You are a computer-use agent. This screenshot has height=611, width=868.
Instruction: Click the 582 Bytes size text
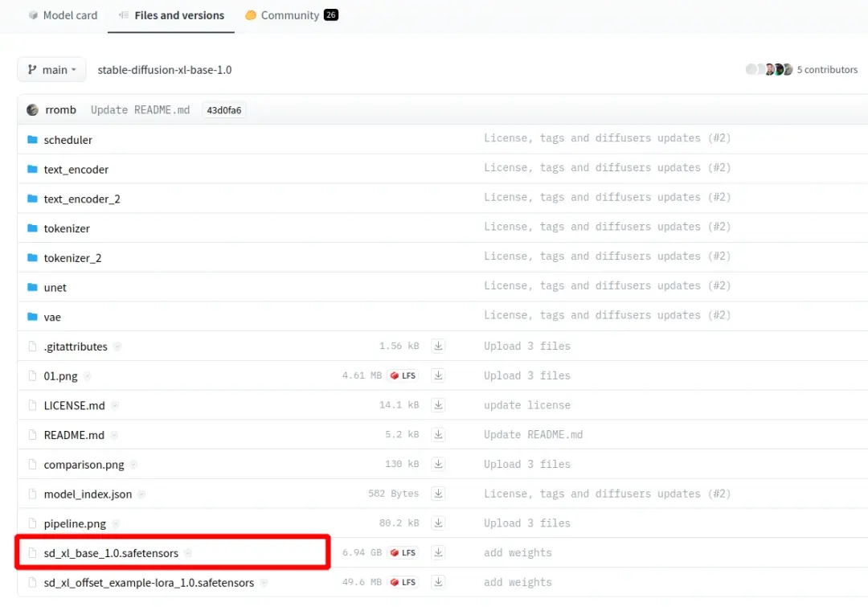point(394,494)
